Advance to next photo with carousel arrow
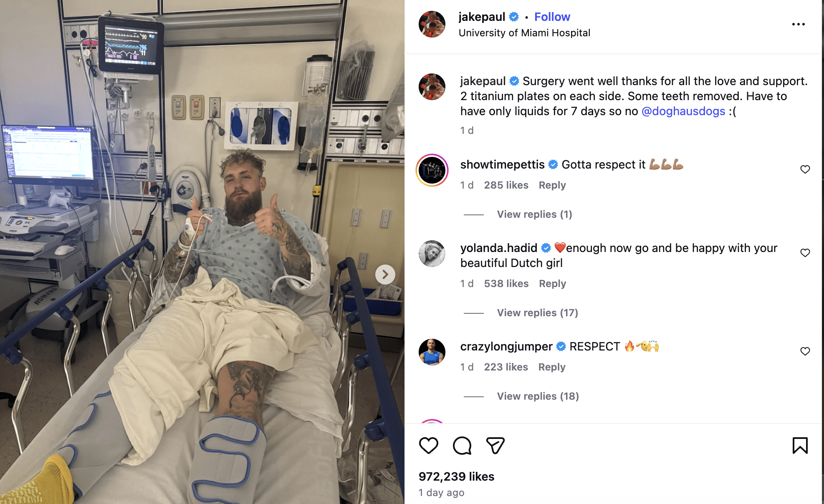This screenshot has height=504, width=824. tap(385, 275)
